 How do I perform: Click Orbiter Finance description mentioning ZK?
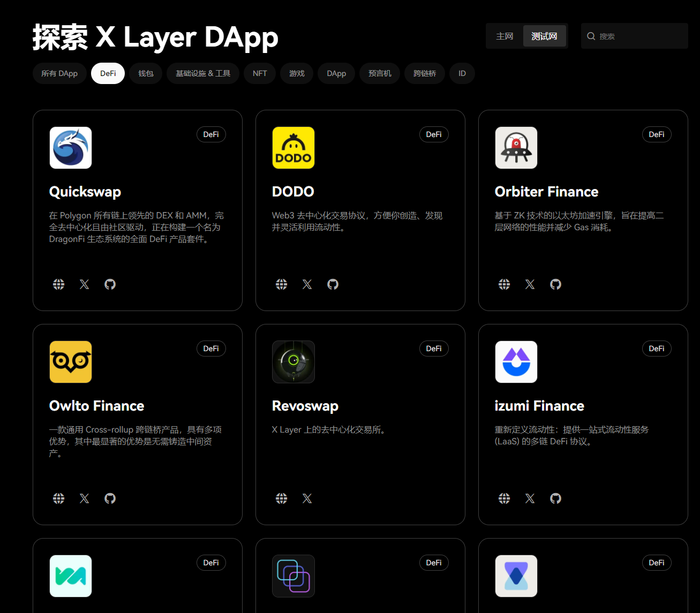tap(579, 222)
